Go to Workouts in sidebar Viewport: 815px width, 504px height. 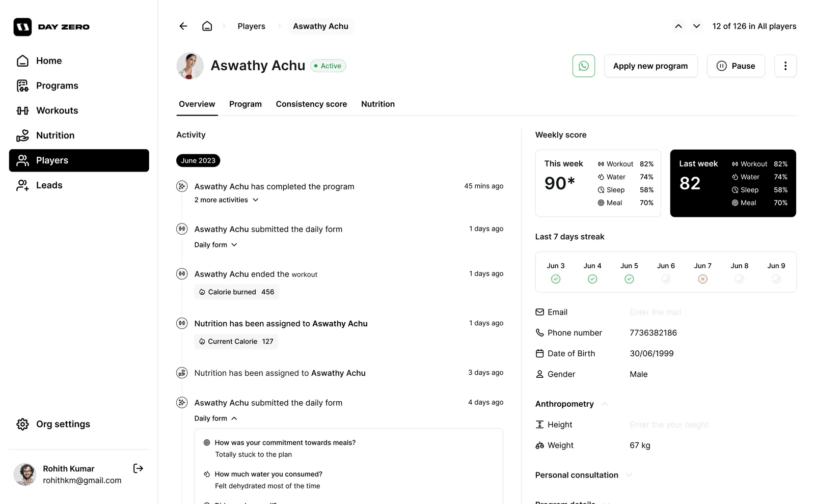coord(79,110)
